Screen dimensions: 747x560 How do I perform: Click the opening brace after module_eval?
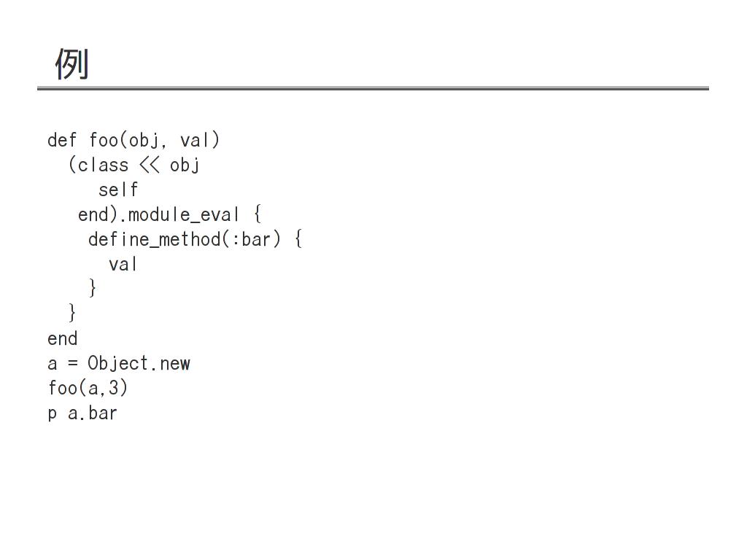(258, 214)
